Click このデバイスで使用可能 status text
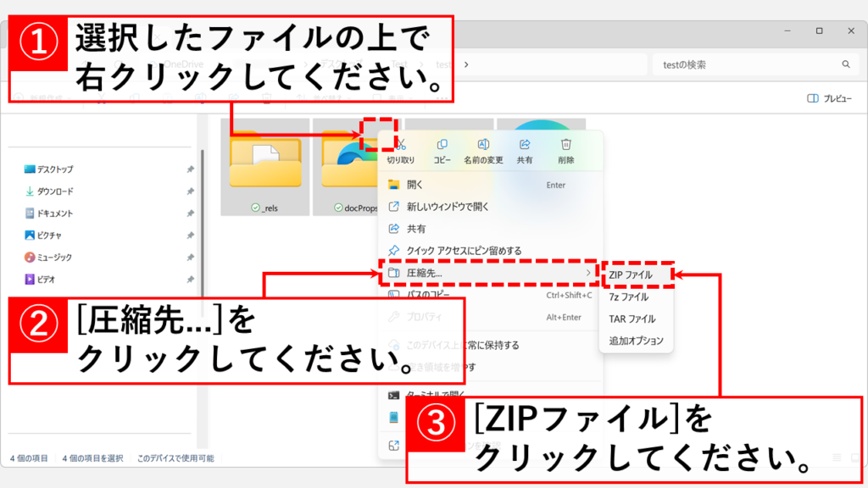The image size is (868, 488). tap(175, 458)
